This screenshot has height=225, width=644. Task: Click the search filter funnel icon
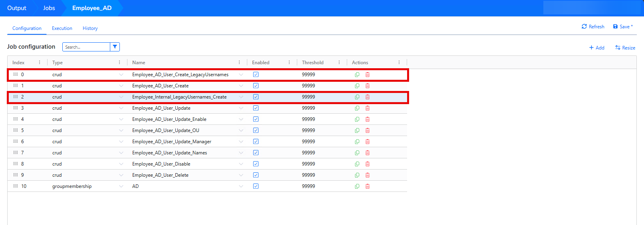115,47
